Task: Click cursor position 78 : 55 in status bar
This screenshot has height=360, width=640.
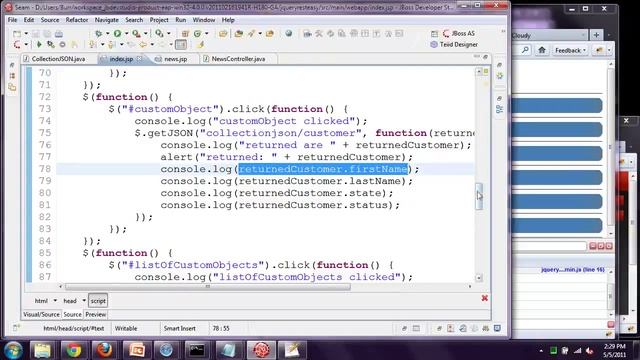Action: tap(221, 328)
